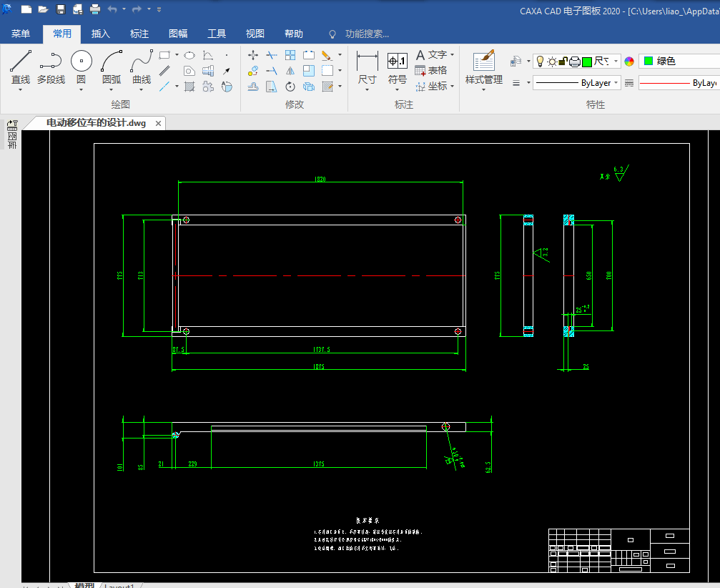Click the 表格 table button

tap(431, 70)
